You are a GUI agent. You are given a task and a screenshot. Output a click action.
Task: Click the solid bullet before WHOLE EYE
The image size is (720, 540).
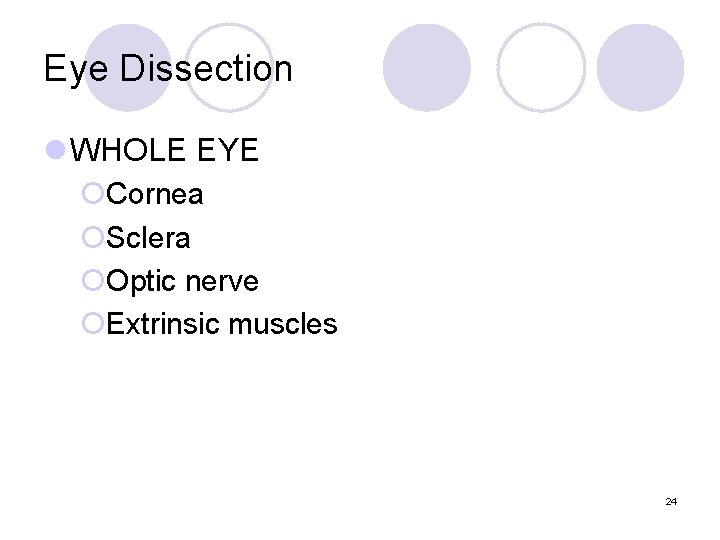[57, 151]
